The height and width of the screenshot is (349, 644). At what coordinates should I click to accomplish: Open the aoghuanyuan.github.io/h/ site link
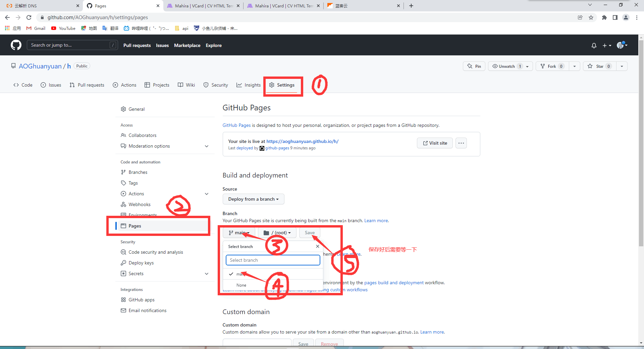302,141
